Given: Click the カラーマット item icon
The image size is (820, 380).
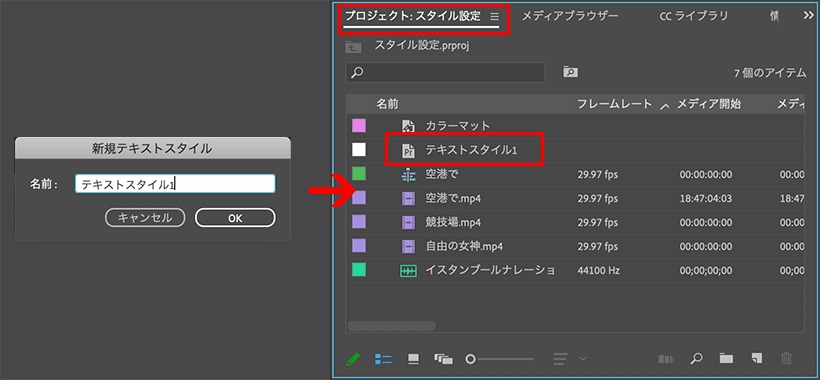Looking at the screenshot, I should coord(408,126).
